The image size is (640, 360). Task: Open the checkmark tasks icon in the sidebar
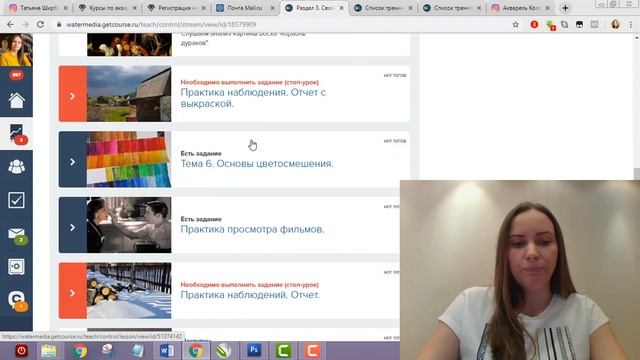click(x=16, y=200)
